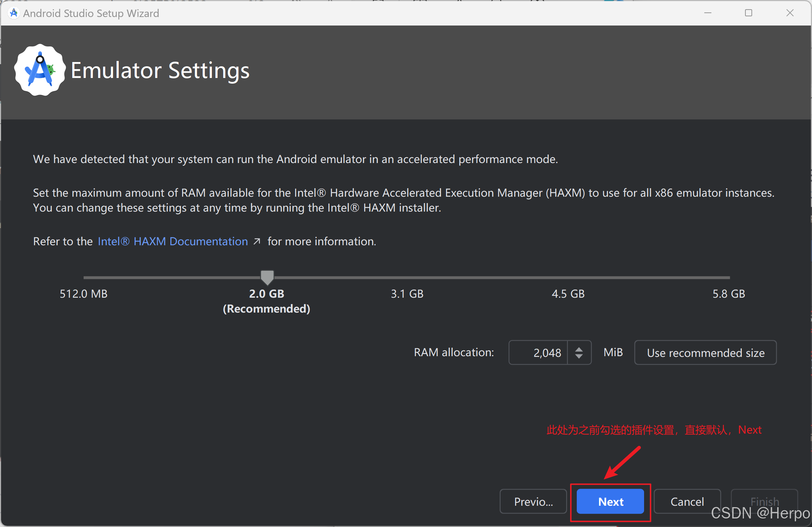This screenshot has width=812, height=527.
Task: Open the Intel HAXM Documentation link
Action: point(173,241)
